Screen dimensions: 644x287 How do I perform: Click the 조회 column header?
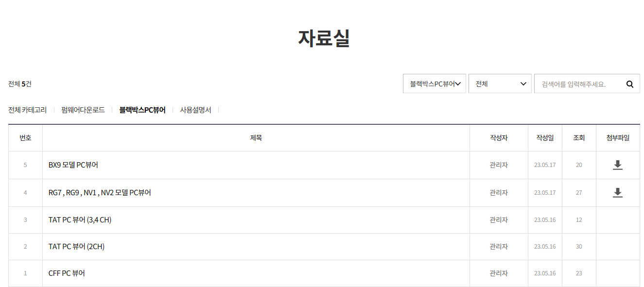coord(579,138)
